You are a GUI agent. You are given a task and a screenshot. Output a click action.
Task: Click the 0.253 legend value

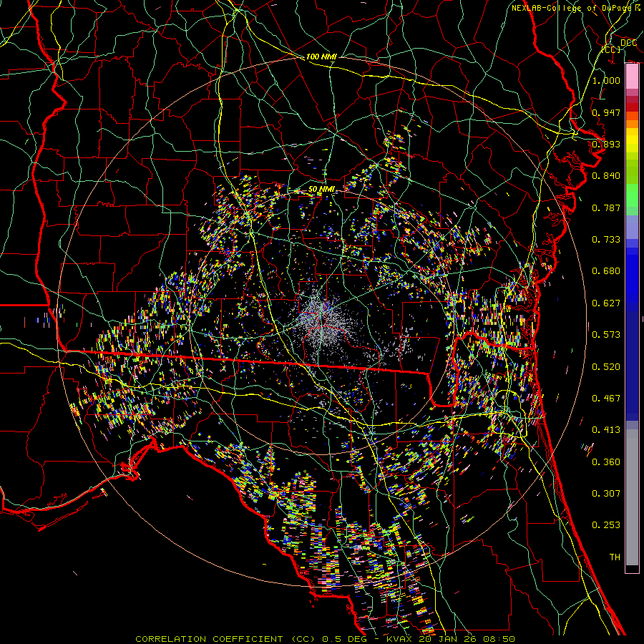coord(606,525)
